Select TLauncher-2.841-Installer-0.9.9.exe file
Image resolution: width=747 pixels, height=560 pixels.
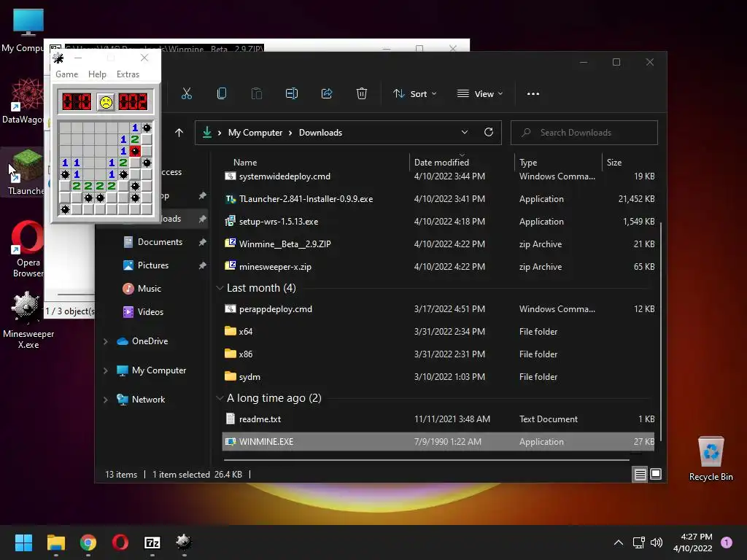coord(438,199)
